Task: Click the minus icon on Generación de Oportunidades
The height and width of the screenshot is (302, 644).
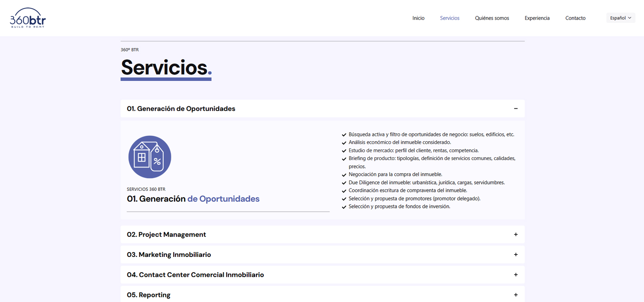Action: [x=515, y=108]
